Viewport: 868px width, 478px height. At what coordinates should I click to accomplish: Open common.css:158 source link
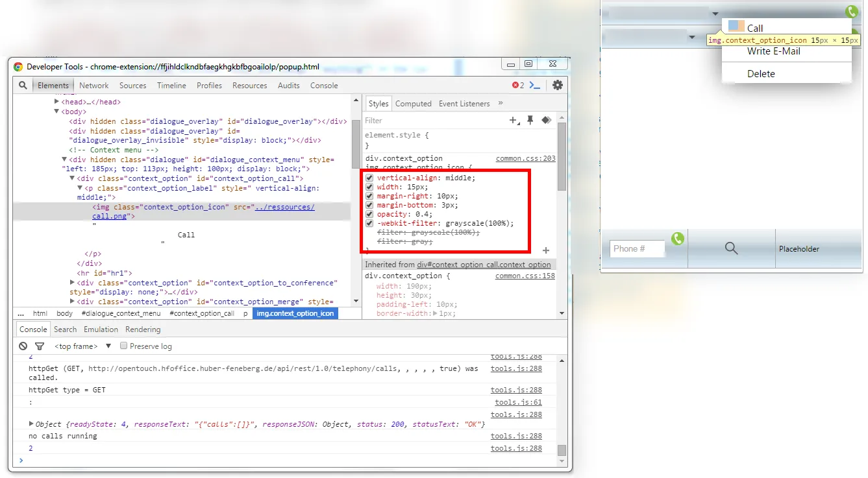[526, 276]
